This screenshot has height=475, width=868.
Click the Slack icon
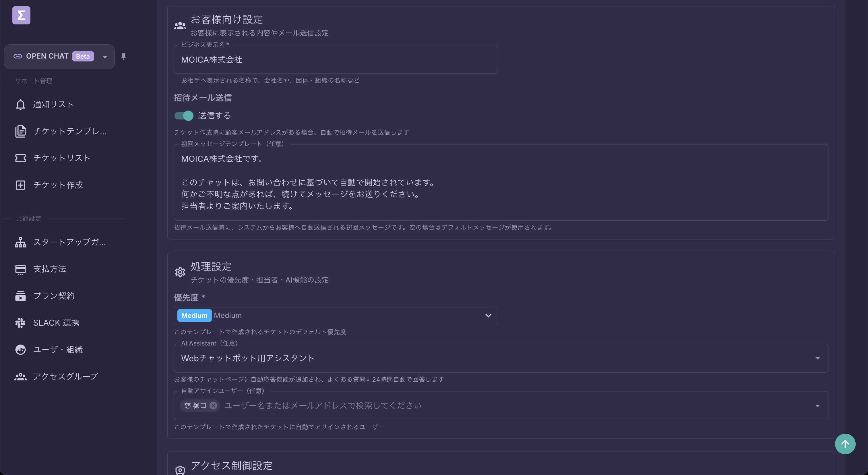click(x=21, y=323)
